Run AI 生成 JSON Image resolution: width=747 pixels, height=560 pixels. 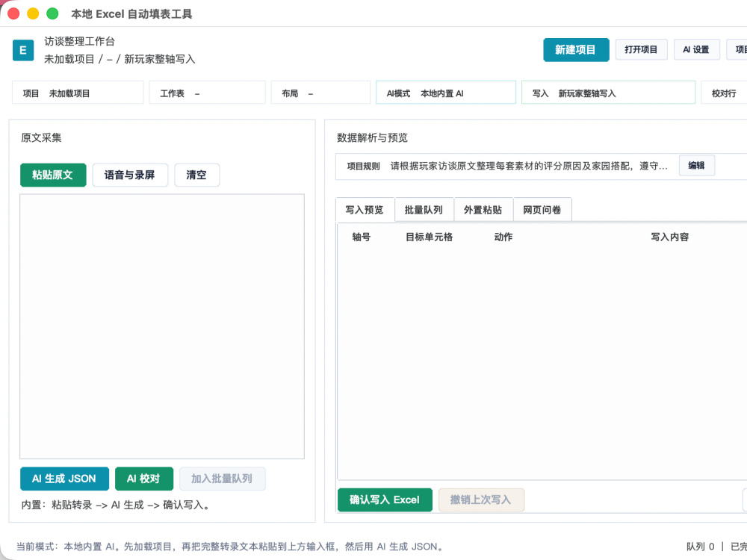(x=64, y=479)
